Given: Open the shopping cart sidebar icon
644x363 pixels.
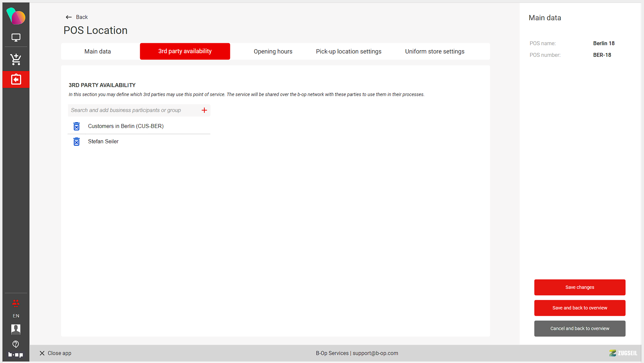Looking at the screenshot, I should click(x=16, y=59).
